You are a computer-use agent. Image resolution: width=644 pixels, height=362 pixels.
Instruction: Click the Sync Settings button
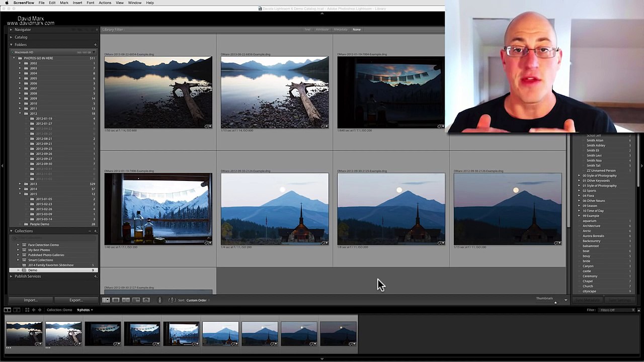(619, 300)
